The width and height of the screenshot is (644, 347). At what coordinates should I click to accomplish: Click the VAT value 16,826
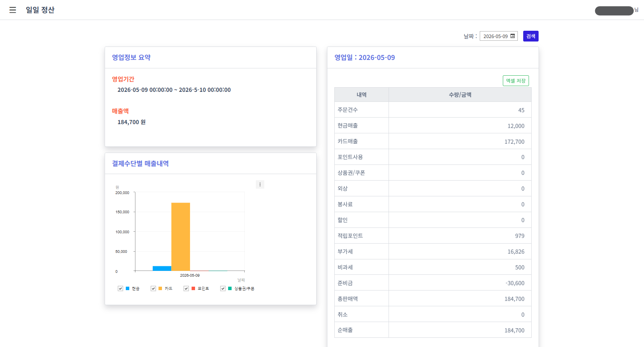(516, 252)
